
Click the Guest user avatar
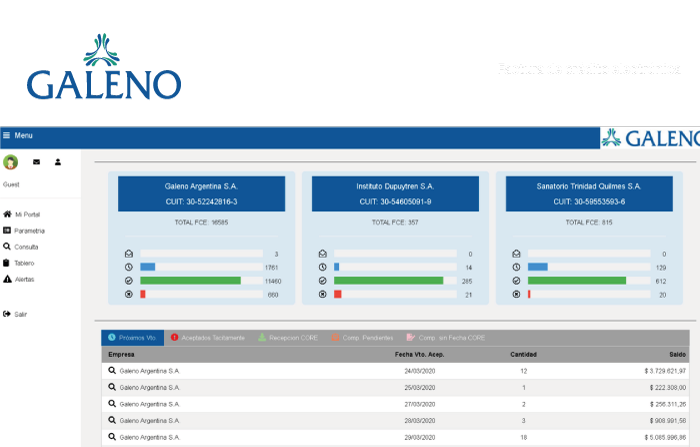(11, 162)
